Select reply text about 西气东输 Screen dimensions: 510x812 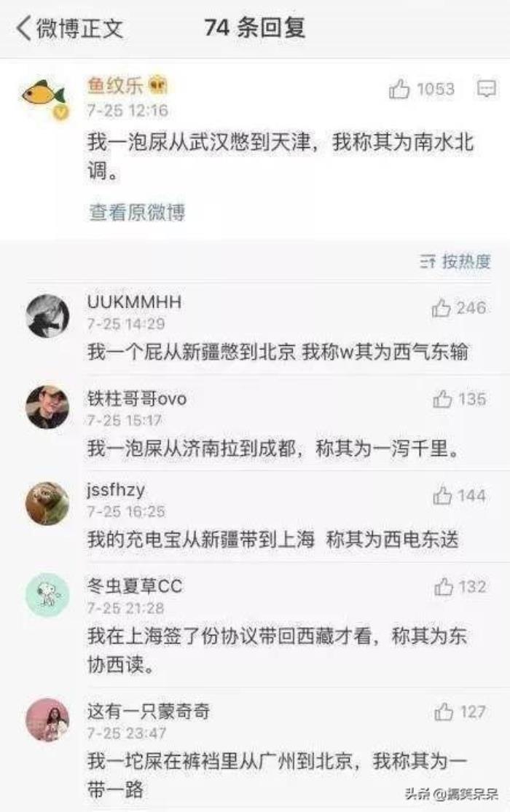pyautogui.click(x=278, y=352)
